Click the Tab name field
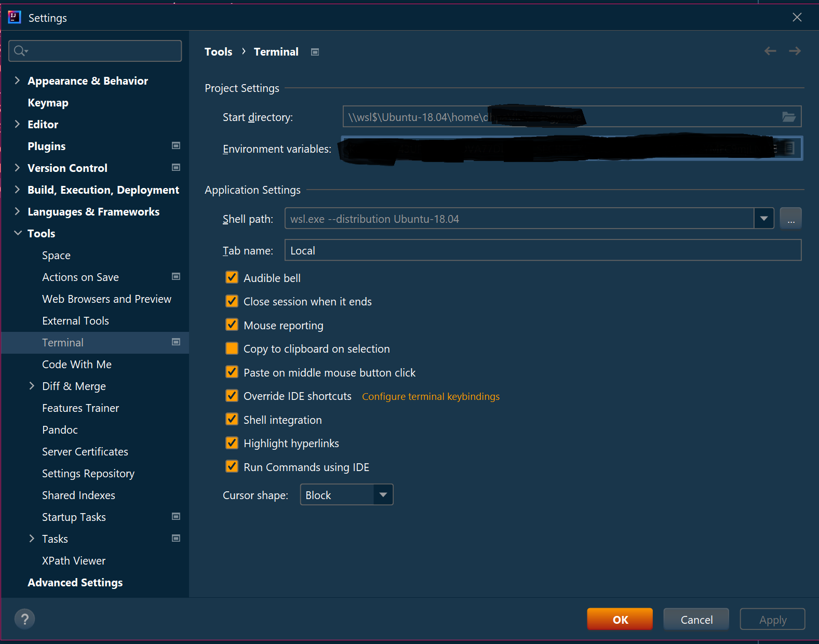The image size is (819, 644). [x=543, y=250]
